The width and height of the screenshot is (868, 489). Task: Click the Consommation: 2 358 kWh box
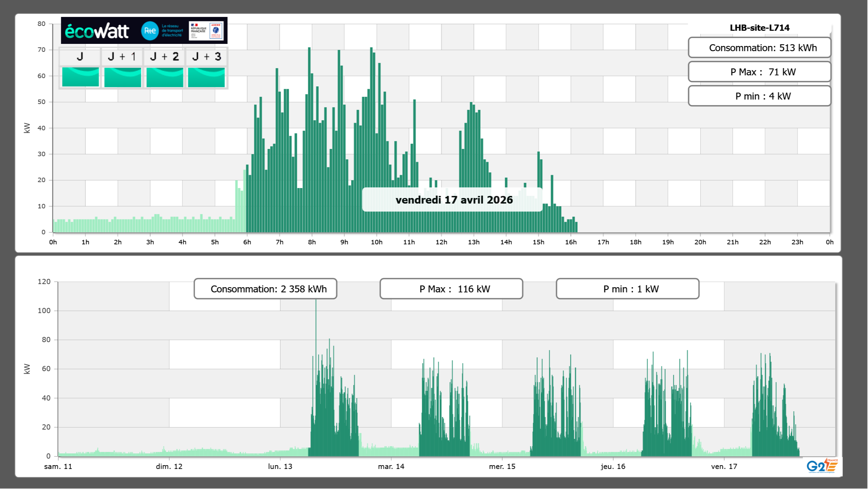265,289
